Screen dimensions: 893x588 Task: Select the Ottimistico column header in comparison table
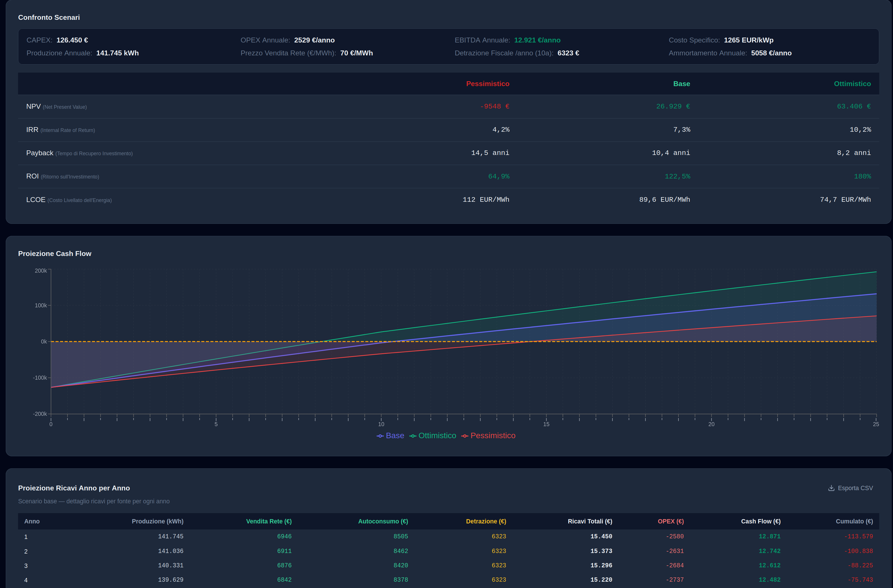tap(852, 84)
